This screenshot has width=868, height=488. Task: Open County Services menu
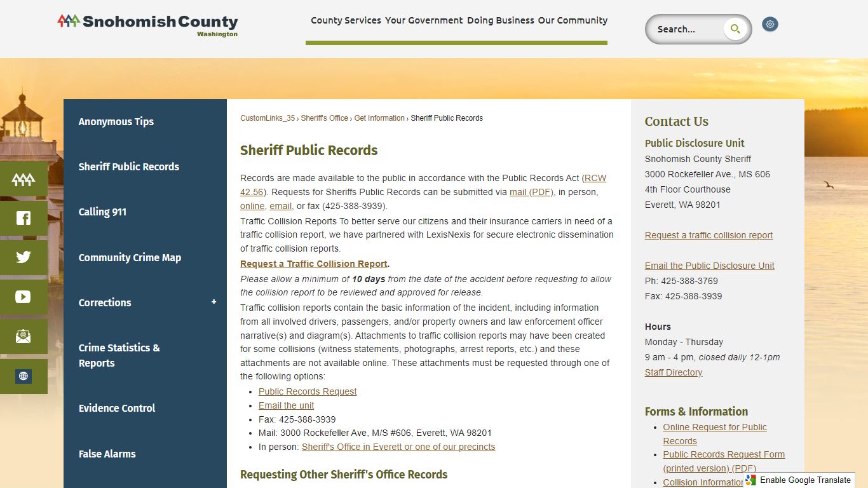point(346,20)
